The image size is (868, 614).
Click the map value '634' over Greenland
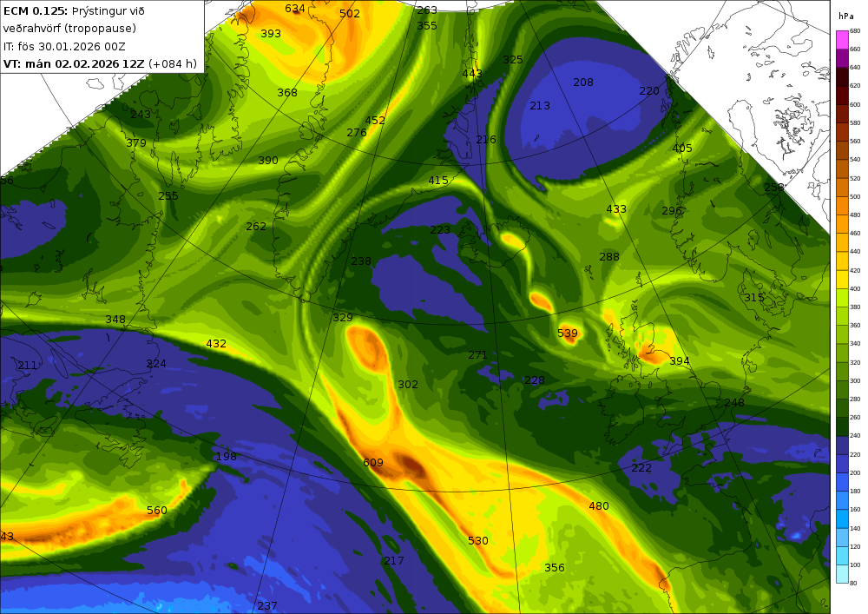295,9
